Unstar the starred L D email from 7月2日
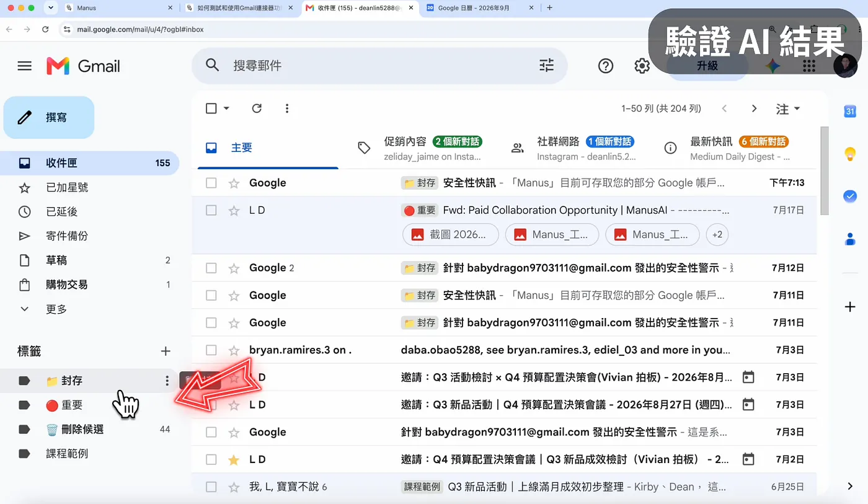 click(x=234, y=459)
